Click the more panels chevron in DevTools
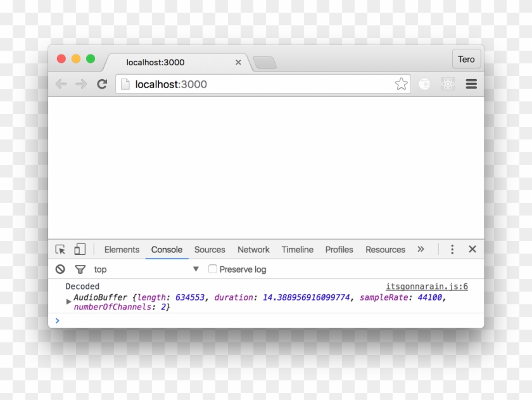Image resolution: width=532 pixels, height=400 pixels. click(421, 249)
